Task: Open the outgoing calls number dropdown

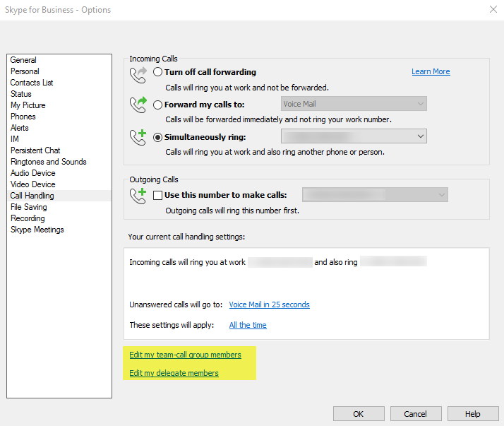Action: [x=375, y=195]
